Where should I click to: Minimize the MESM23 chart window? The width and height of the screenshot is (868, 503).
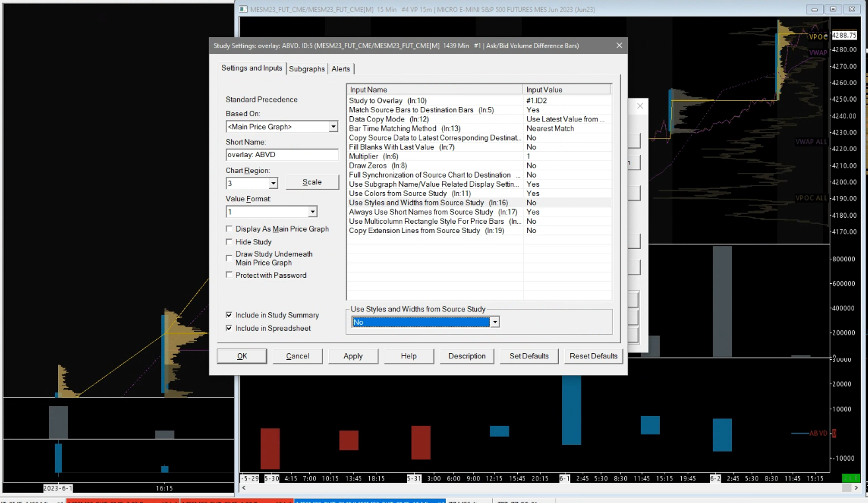816,9
